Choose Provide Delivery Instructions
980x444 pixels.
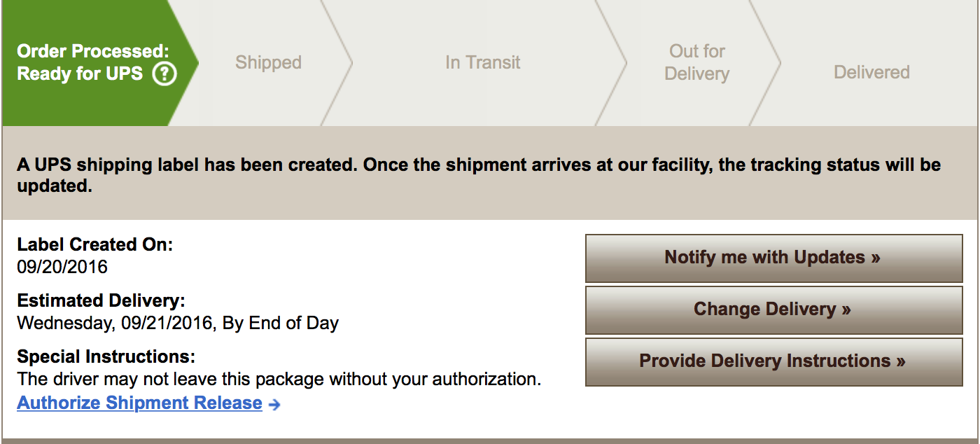click(773, 361)
